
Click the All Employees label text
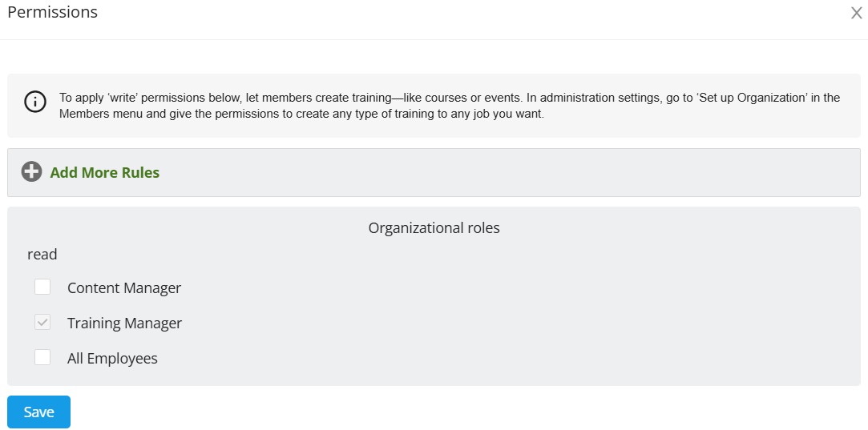click(x=112, y=359)
